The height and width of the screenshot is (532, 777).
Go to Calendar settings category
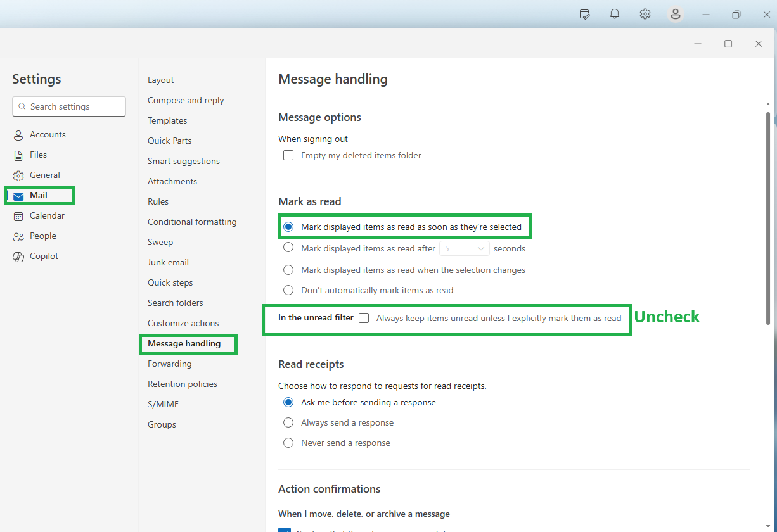tap(47, 215)
